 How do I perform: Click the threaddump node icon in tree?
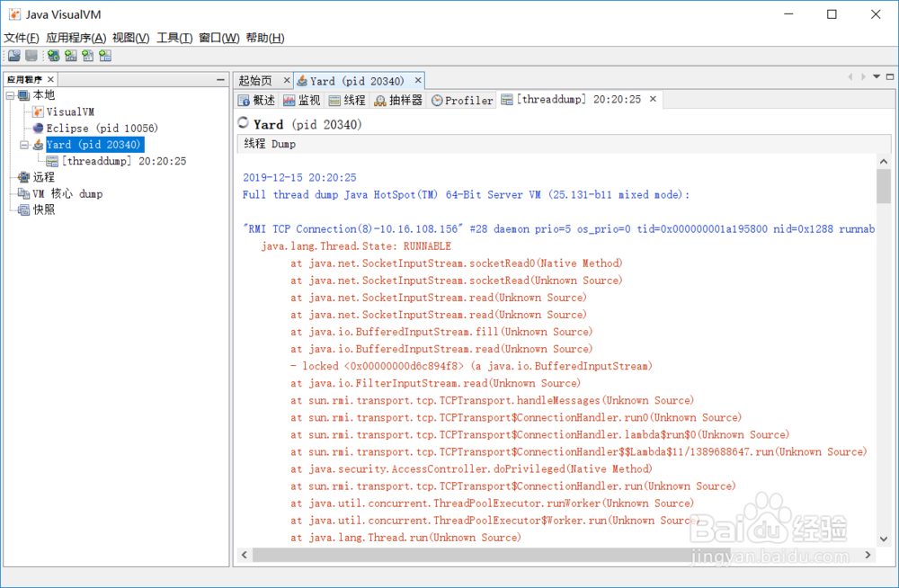click(x=52, y=161)
